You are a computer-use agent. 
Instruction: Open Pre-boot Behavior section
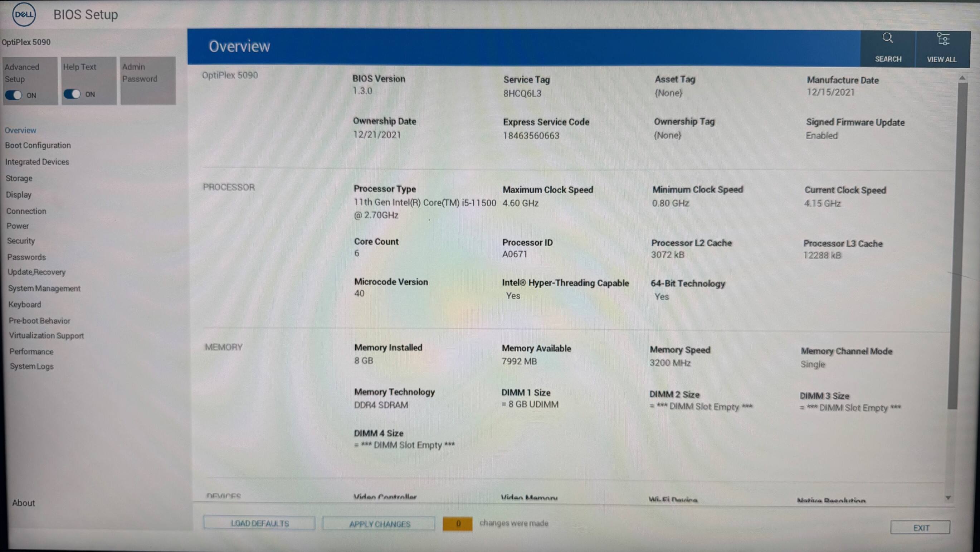click(x=40, y=320)
